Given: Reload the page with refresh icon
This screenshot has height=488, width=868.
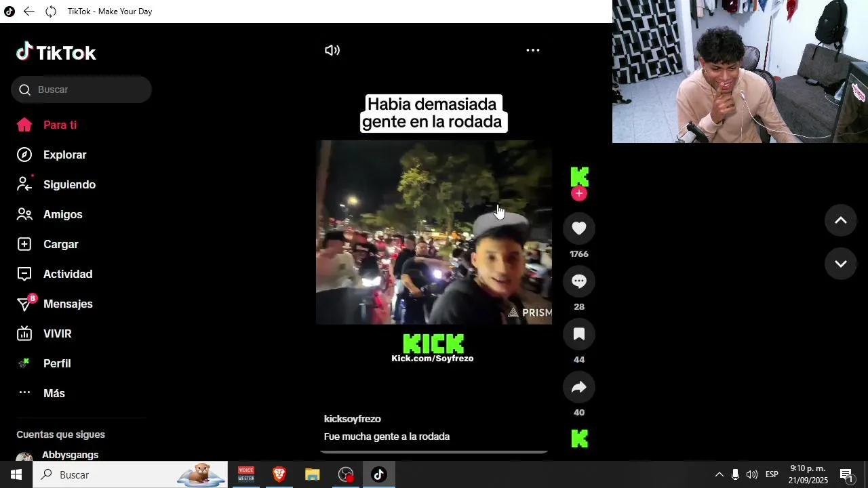Looking at the screenshot, I should (51, 12).
